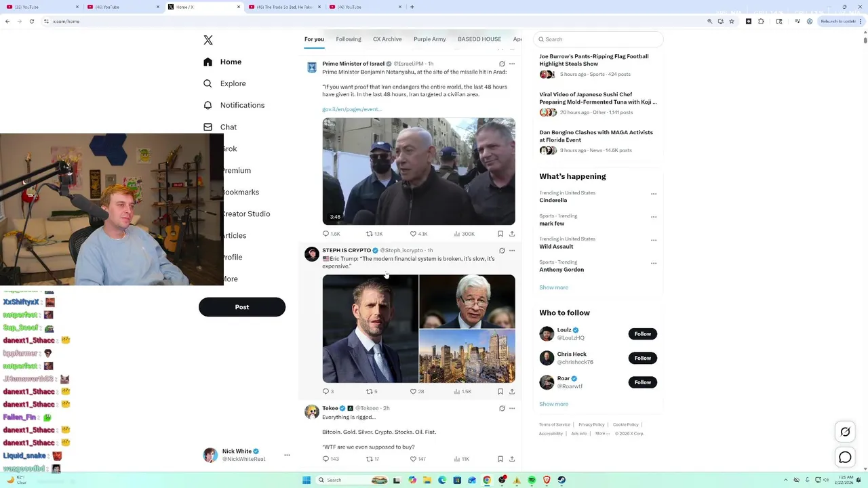Switch to the Following tab
This screenshot has height=488, width=868.
coord(349,39)
